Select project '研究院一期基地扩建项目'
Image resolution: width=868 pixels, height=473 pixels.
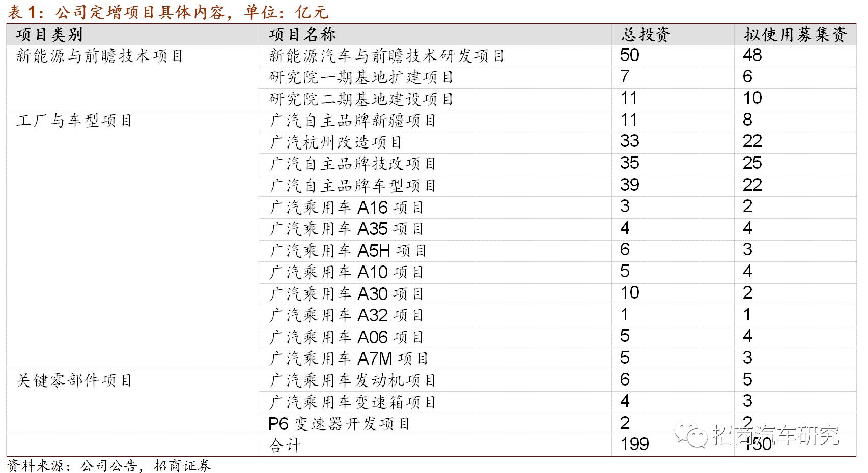(x=361, y=77)
